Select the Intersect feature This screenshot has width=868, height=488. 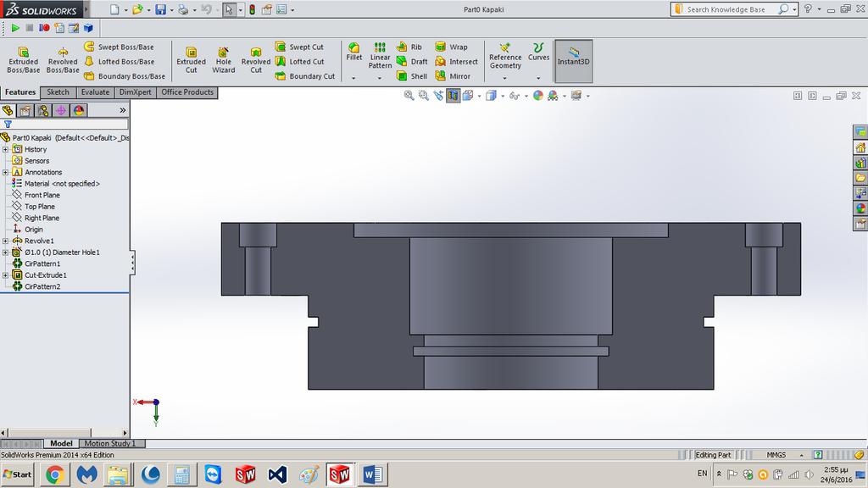456,61
